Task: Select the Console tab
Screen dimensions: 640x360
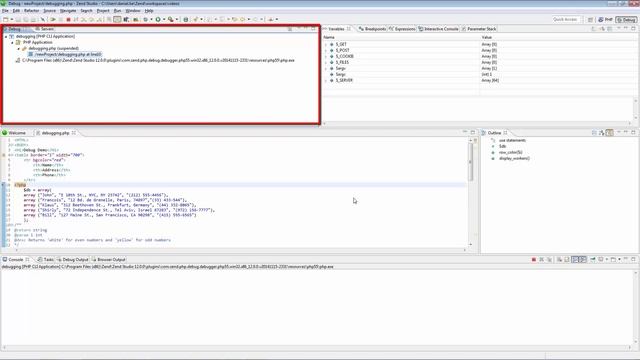Action: (16, 260)
